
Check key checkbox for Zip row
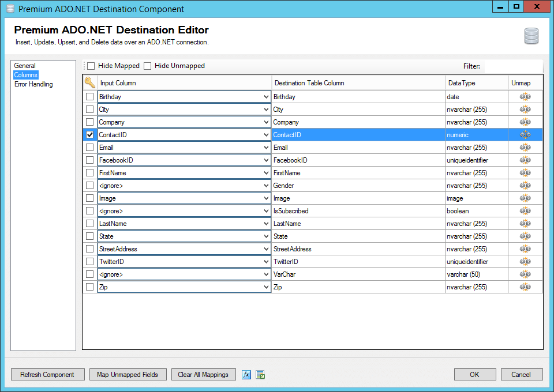(x=90, y=287)
